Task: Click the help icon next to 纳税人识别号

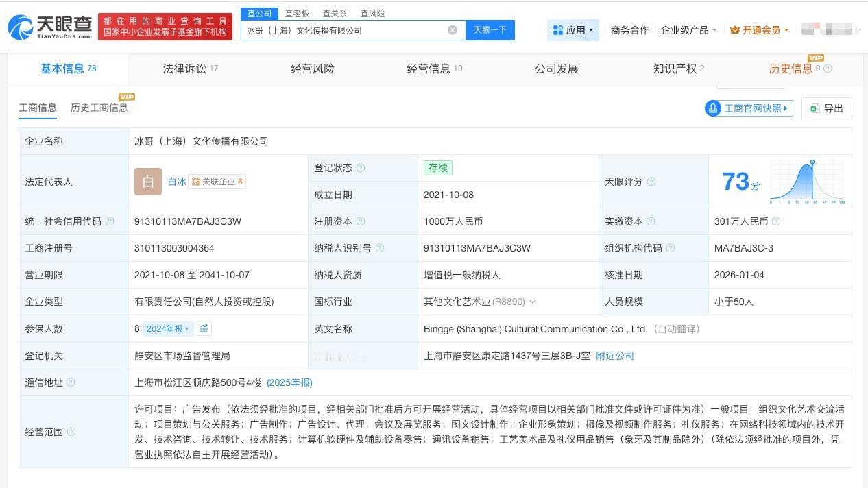Action: [380, 248]
